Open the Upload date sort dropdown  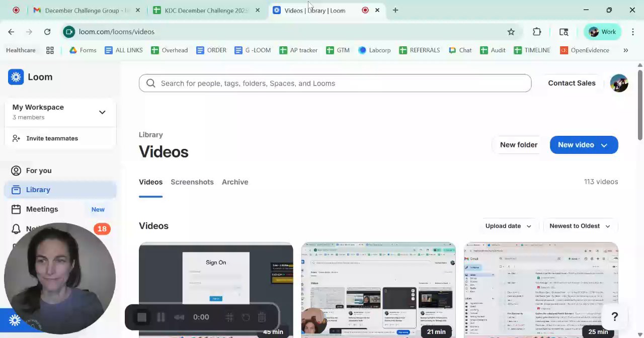coord(508,226)
